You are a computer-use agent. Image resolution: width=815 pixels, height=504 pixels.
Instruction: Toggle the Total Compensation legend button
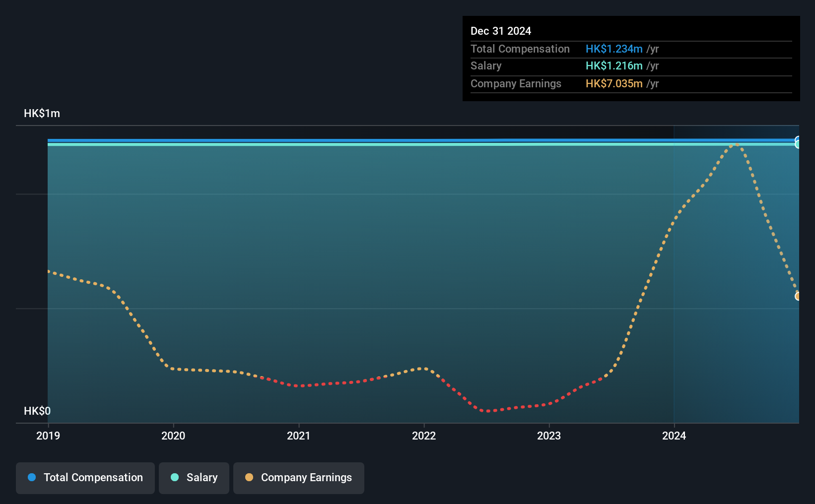point(85,478)
